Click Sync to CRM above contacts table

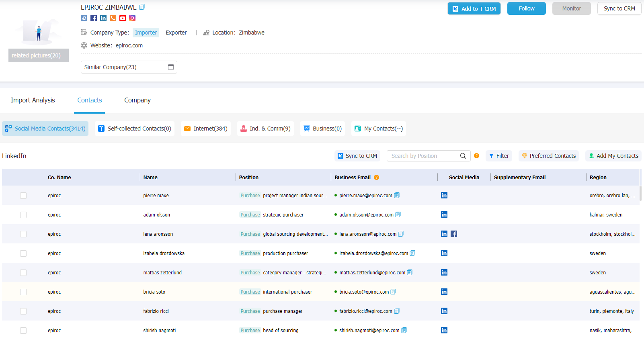[x=357, y=156]
